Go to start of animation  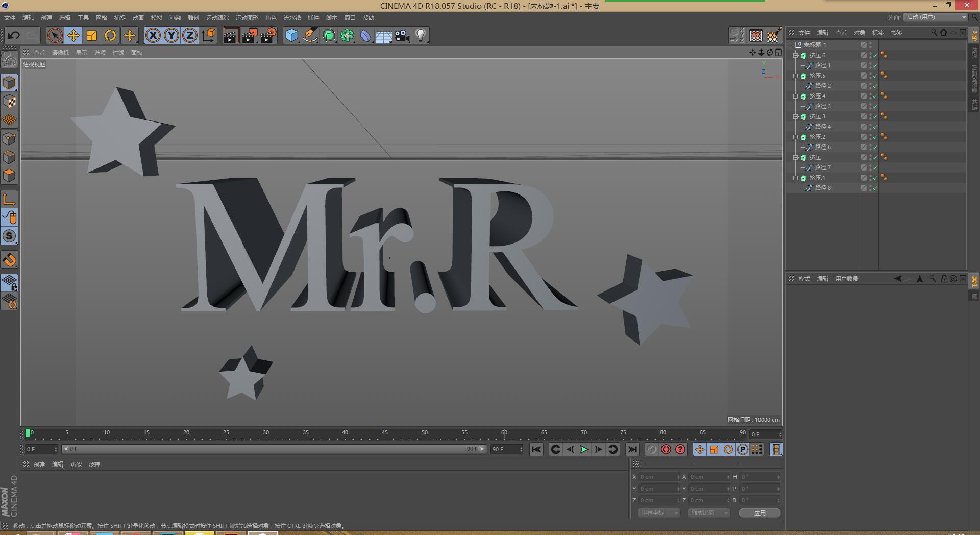pyautogui.click(x=536, y=449)
